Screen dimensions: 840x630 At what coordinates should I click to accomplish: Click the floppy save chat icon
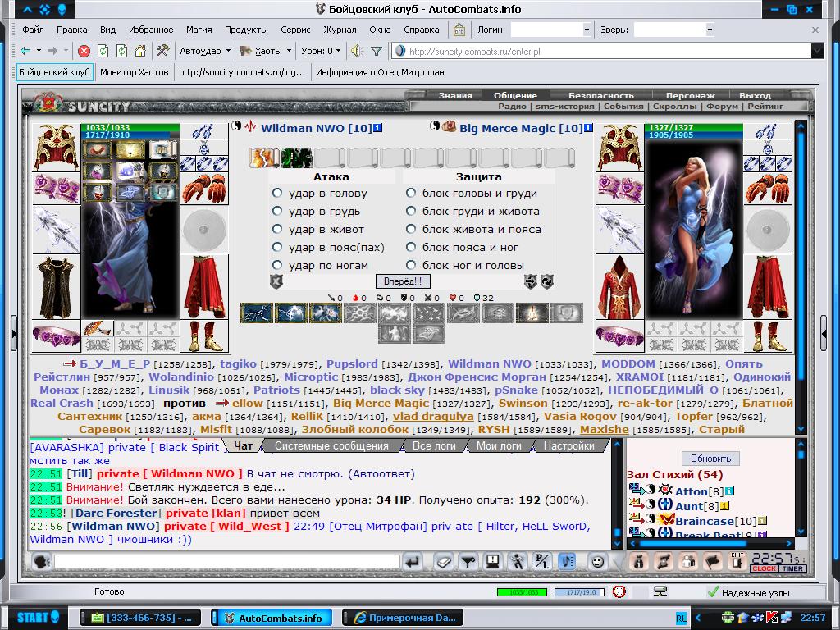coord(492,561)
